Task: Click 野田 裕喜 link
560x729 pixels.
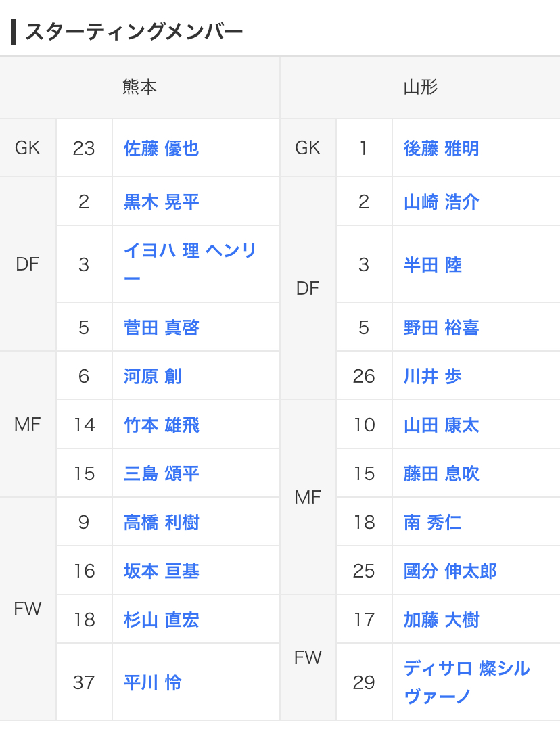Action: (441, 327)
